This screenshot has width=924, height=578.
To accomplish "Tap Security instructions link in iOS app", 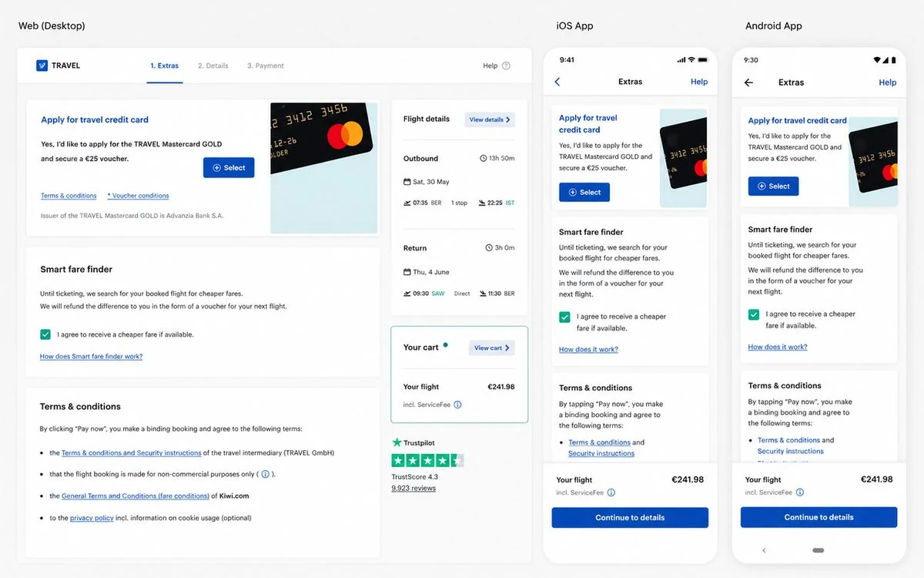I will 601,454.
